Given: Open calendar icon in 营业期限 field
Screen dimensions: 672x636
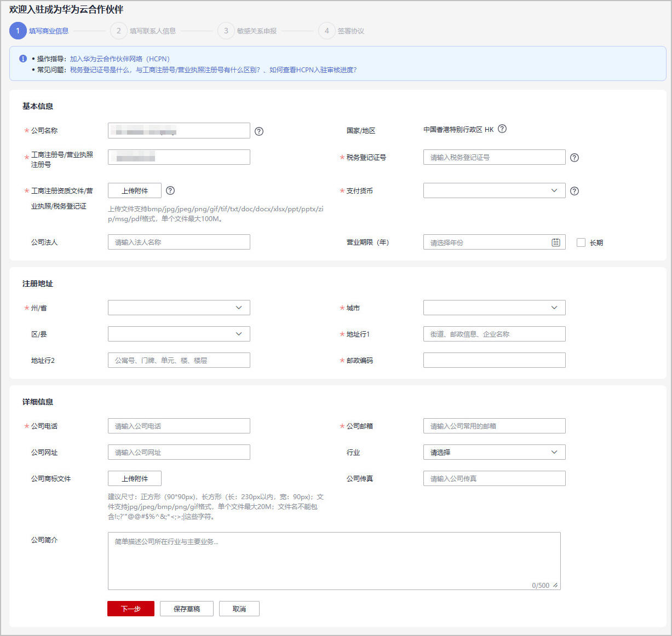Looking at the screenshot, I should pos(556,242).
